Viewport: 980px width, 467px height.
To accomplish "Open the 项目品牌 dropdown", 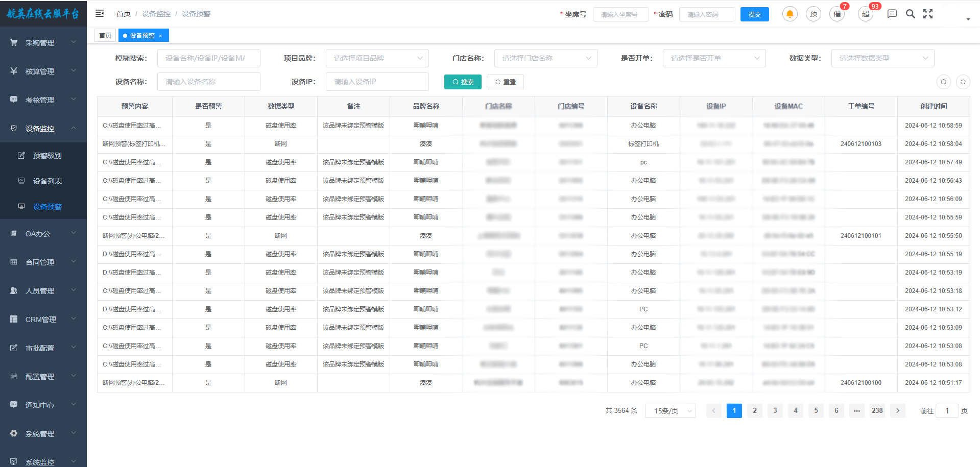I will [x=377, y=58].
